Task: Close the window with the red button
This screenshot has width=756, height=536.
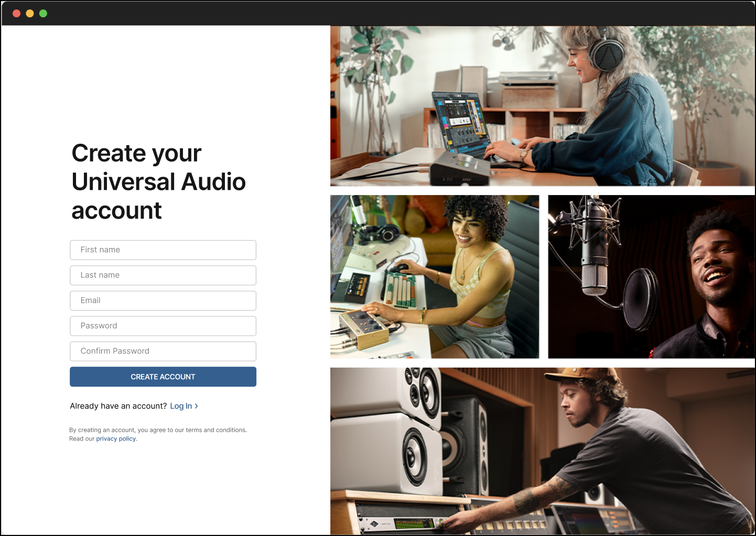Action: pos(16,13)
